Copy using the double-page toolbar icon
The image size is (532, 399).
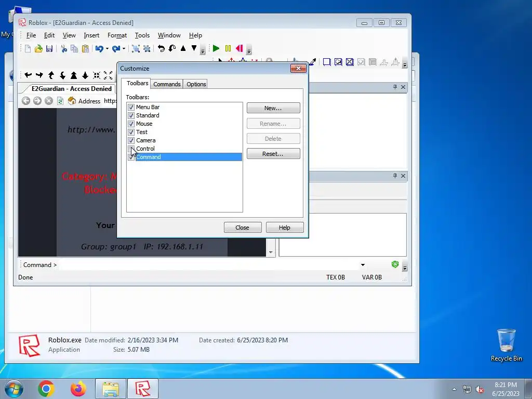tap(74, 49)
